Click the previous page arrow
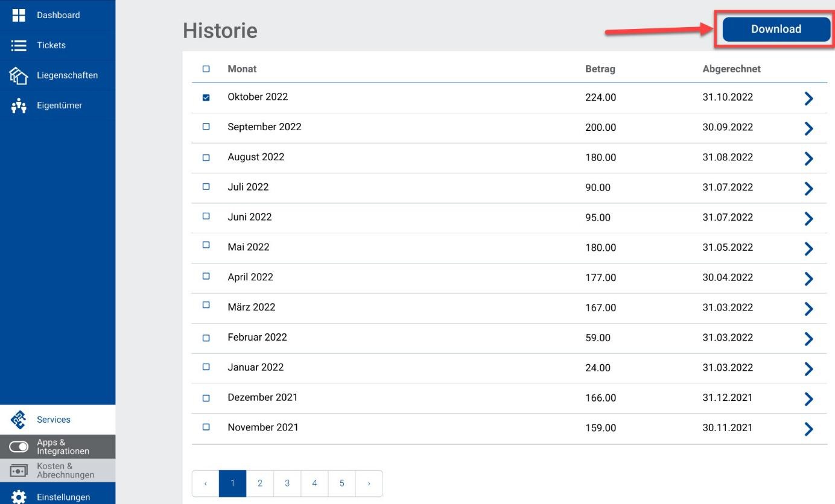 [206, 484]
